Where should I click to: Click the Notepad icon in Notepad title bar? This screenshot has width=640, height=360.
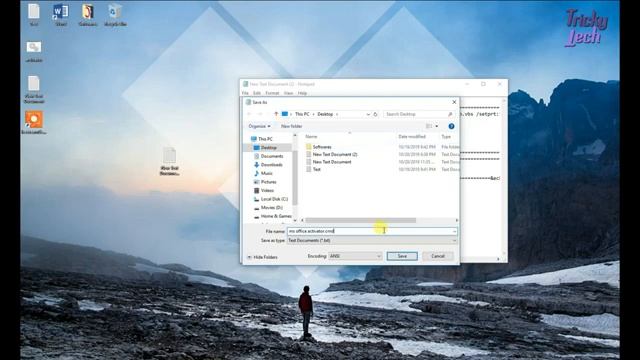245,84
